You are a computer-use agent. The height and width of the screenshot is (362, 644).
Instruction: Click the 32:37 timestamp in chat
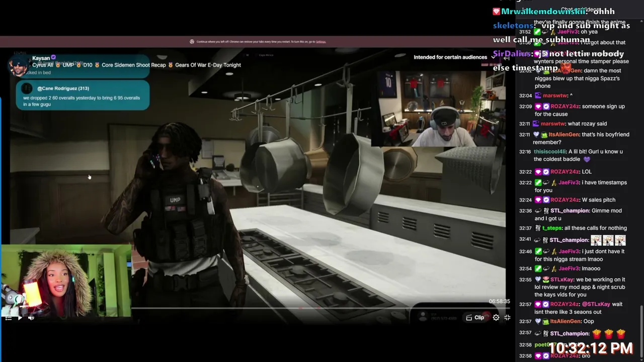(525, 228)
